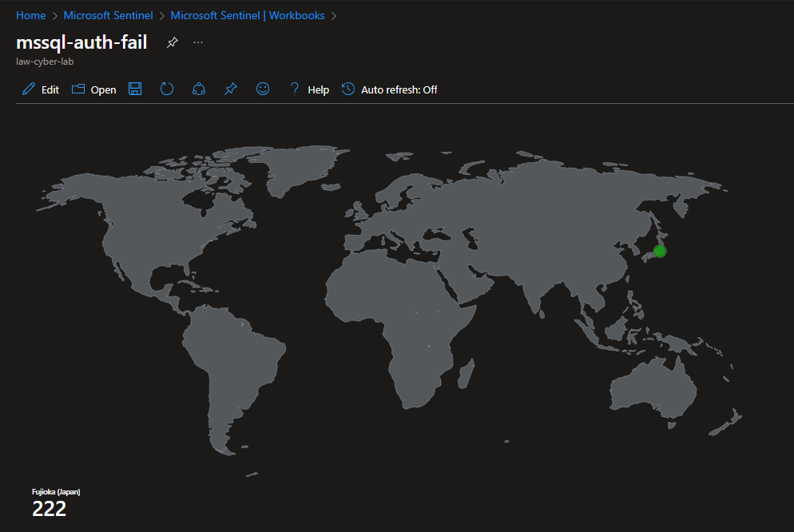Click the mssql-auth-fail workbook title
The height and width of the screenshot is (532, 794).
point(81,43)
